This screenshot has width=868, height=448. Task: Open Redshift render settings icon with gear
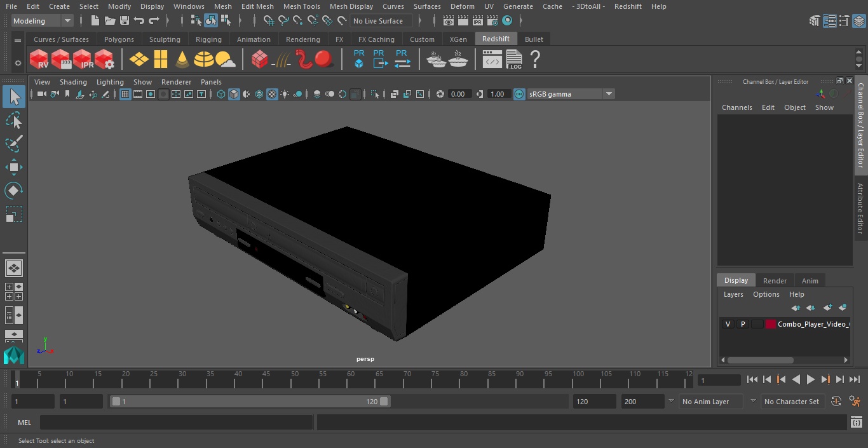pyautogui.click(x=104, y=60)
